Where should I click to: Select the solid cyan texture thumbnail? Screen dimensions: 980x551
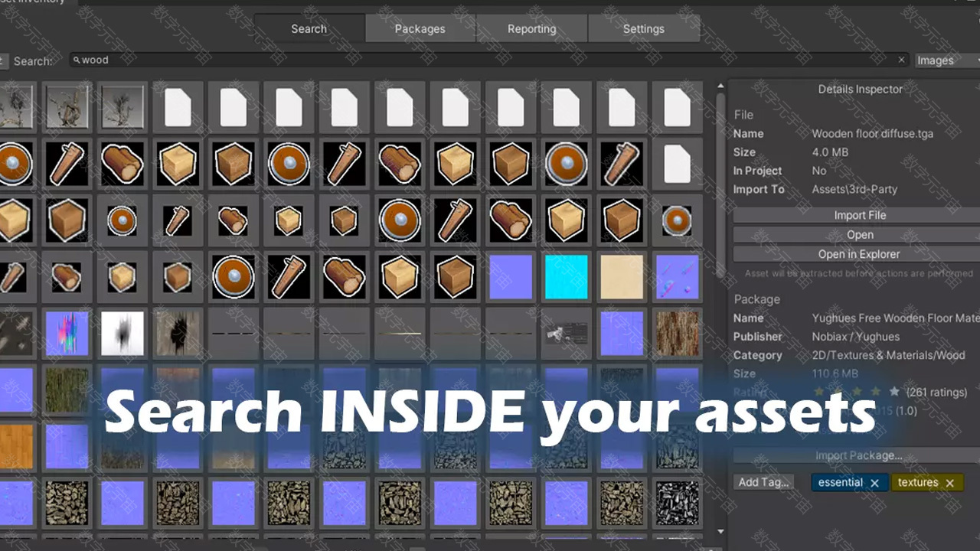(567, 277)
